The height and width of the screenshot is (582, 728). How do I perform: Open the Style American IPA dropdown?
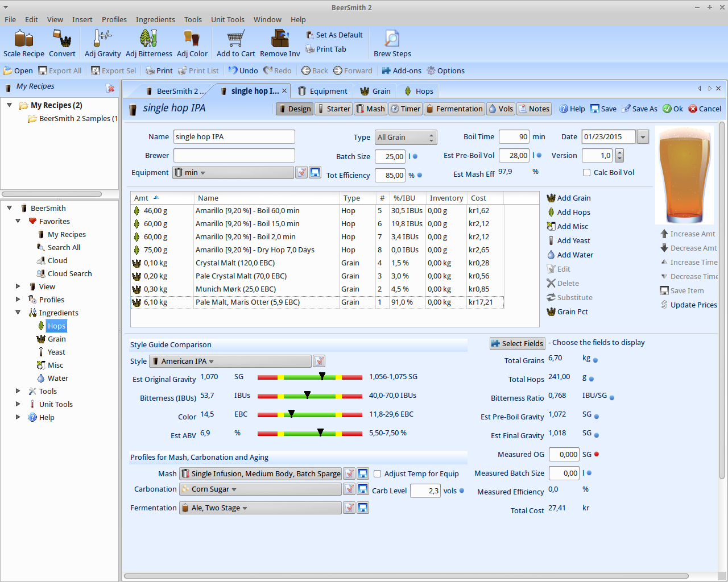(x=230, y=361)
